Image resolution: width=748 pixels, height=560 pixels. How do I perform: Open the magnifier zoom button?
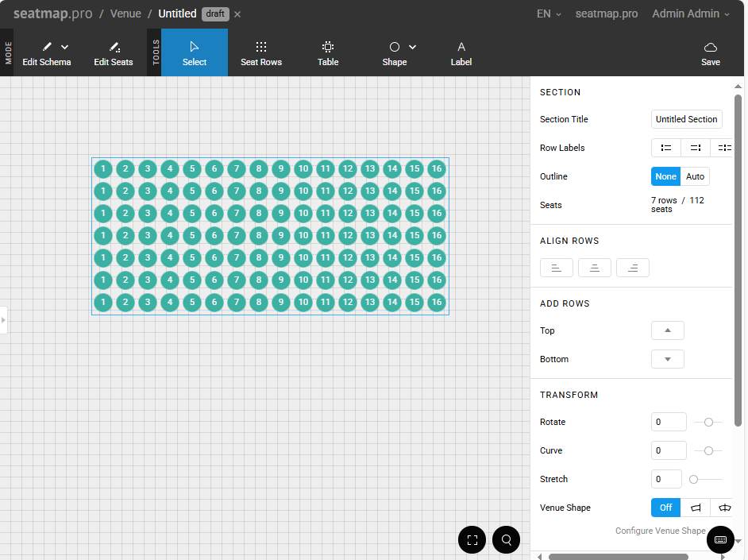506,540
